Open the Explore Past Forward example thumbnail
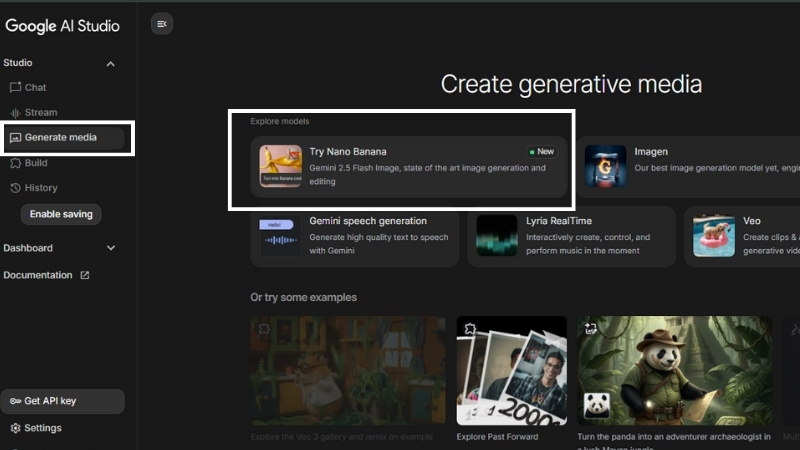Image resolution: width=800 pixels, height=450 pixels. coord(511,371)
